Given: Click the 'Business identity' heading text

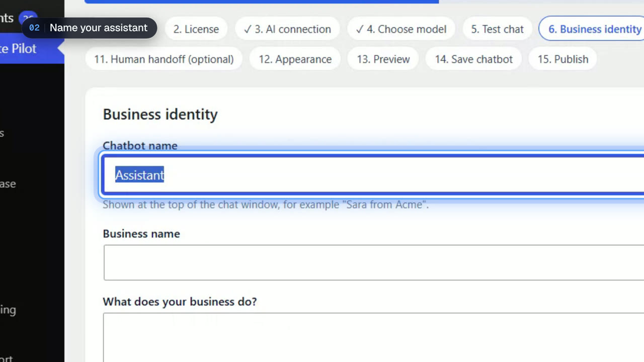Looking at the screenshot, I should [160, 115].
